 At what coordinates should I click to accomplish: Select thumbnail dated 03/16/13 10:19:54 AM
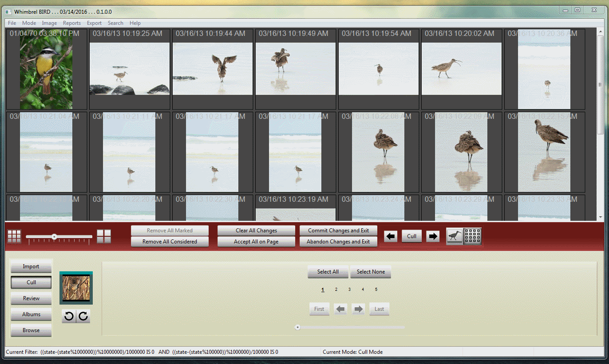click(379, 69)
